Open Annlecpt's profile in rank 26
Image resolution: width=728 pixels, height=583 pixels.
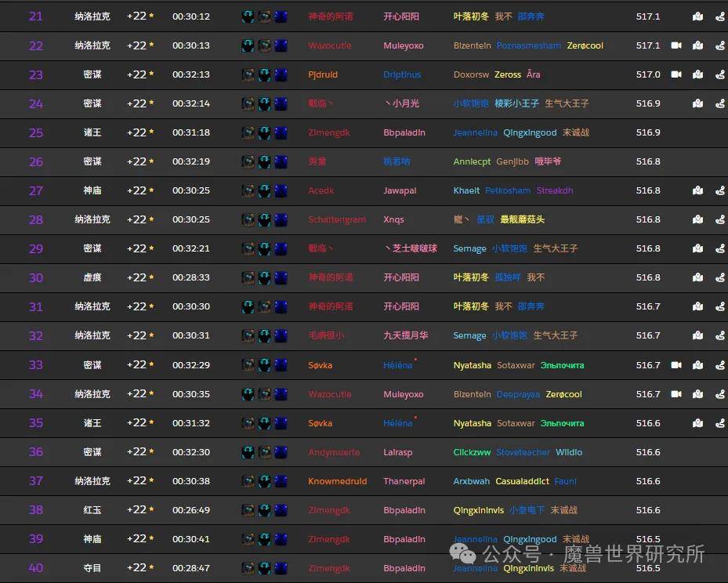pos(472,161)
